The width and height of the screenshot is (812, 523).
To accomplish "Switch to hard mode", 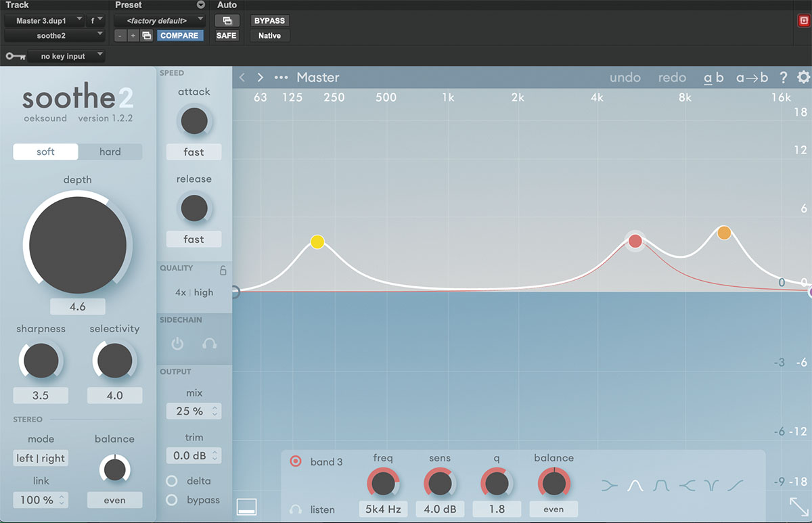I will 110,152.
